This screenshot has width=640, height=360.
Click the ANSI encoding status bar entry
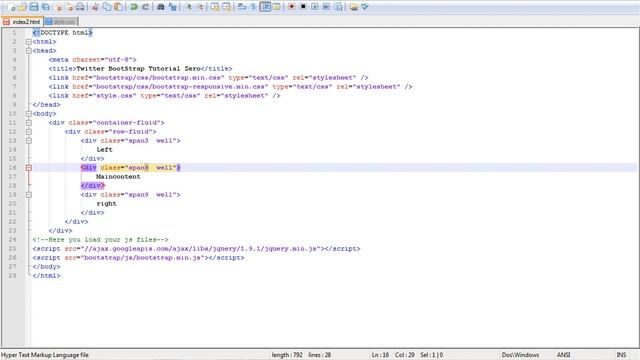coord(563,355)
